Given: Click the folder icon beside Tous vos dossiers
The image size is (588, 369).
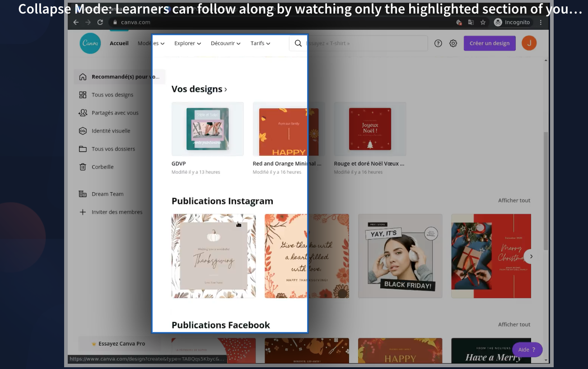Looking at the screenshot, I should (x=83, y=149).
